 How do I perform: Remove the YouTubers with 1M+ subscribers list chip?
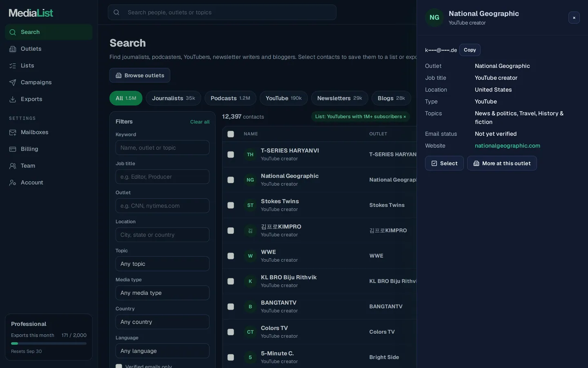coord(405,117)
